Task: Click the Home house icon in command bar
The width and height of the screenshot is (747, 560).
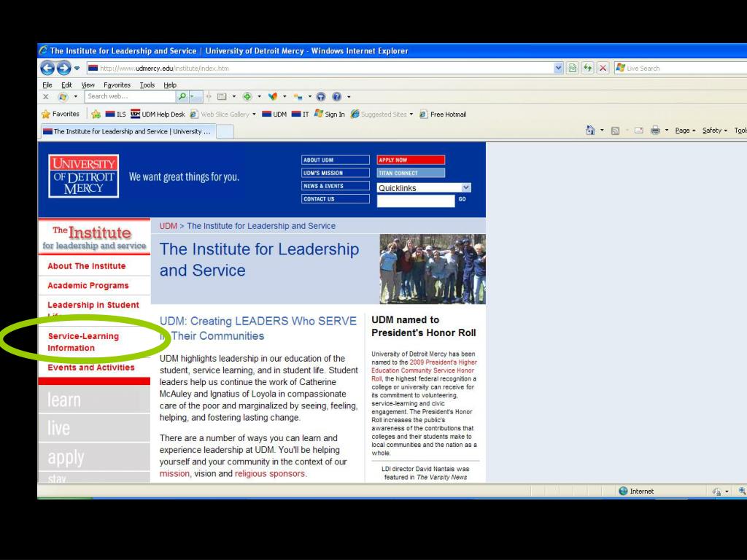Action: pos(590,130)
